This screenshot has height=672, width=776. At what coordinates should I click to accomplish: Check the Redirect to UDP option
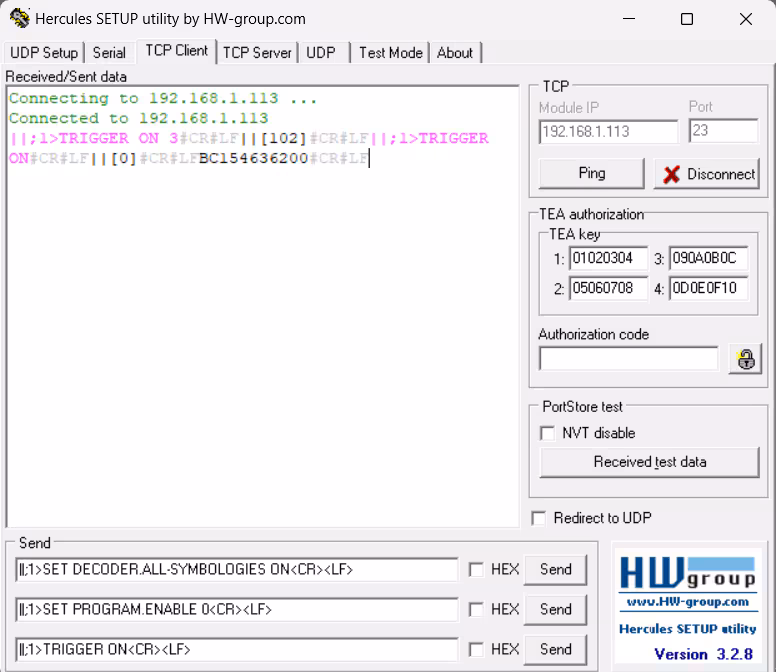tap(538, 518)
